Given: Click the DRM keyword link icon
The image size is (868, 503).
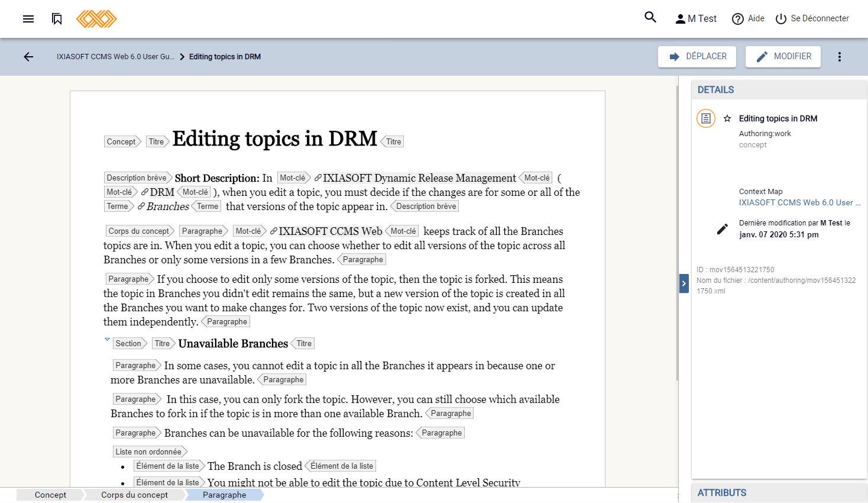Looking at the screenshot, I should tap(145, 192).
